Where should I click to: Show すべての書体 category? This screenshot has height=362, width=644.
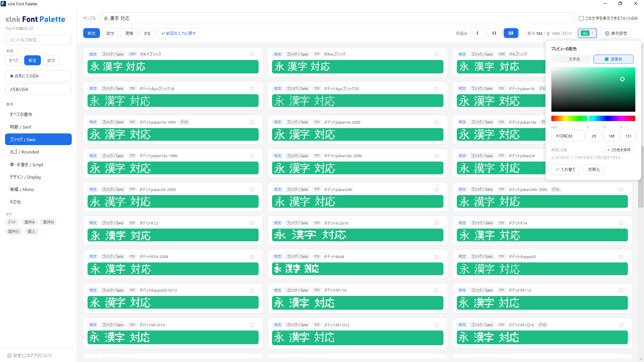[x=38, y=114]
